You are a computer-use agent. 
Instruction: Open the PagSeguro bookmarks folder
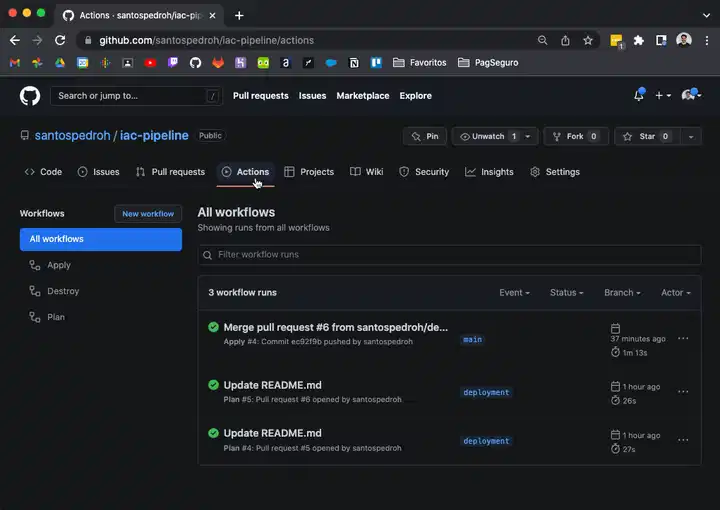[x=488, y=63]
